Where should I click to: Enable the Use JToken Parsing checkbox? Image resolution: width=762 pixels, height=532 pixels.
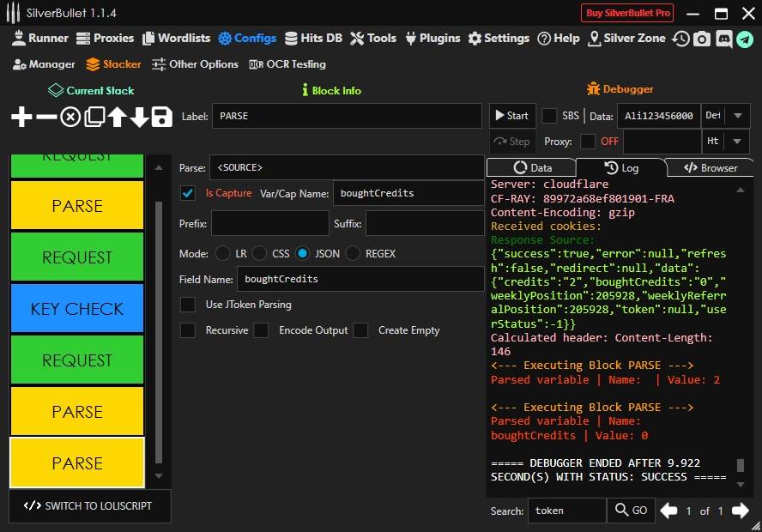coord(188,305)
